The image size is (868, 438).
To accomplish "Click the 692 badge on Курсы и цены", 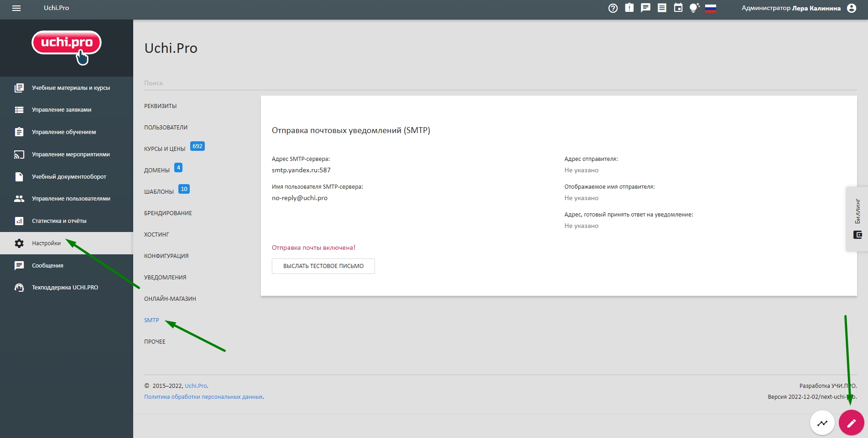I will 198,146.
